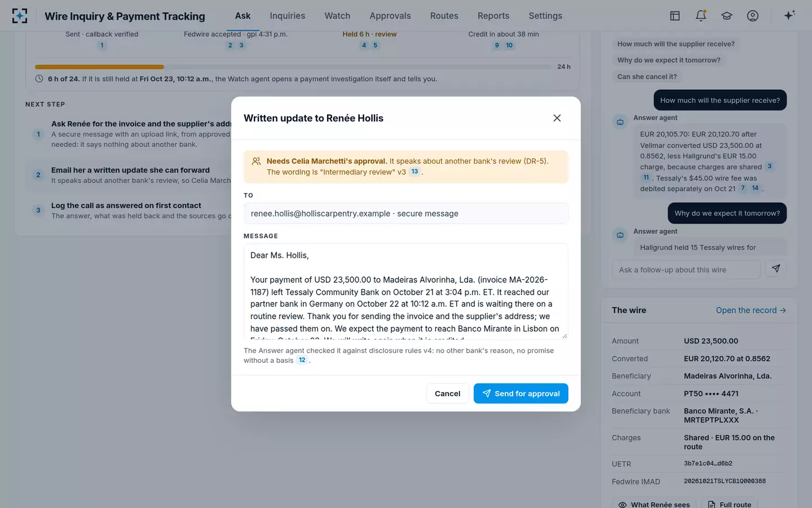Click the UETR value 3b7e1c04…d6b2
Image resolution: width=812 pixels, height=508 pixels.
point(708,463)
